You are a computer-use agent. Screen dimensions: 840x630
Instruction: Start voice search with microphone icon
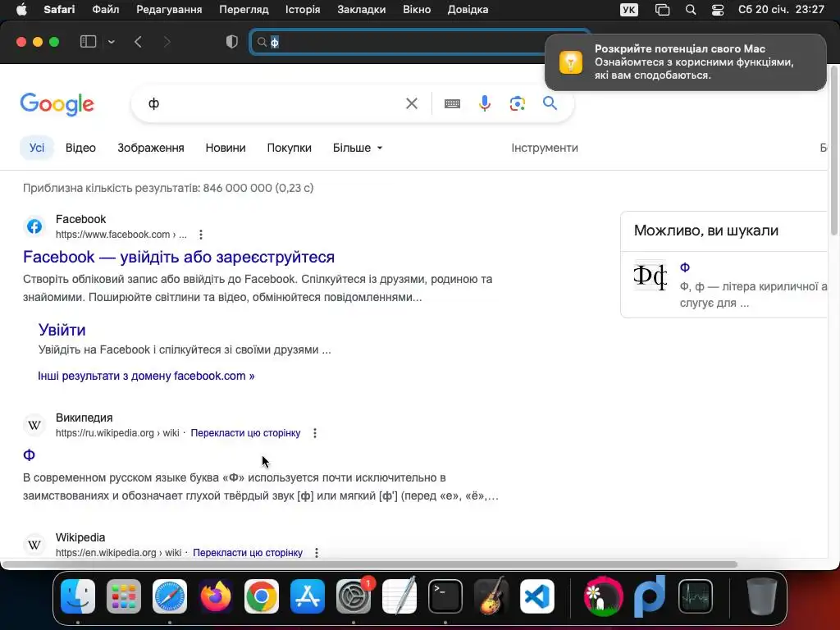click(485, 103)
